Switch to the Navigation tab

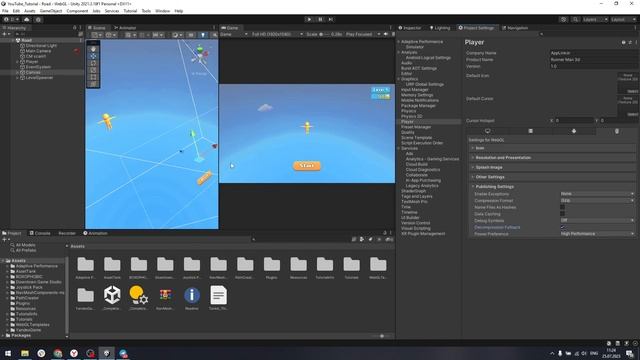[x=515, y=28]
